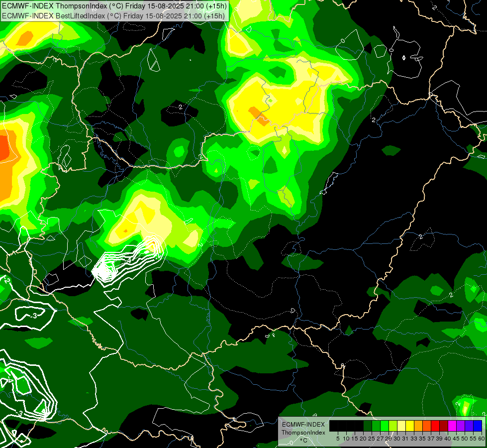487x448 pixels.
Task: Click the legend tick value '20'
Action: coord(364,439)
